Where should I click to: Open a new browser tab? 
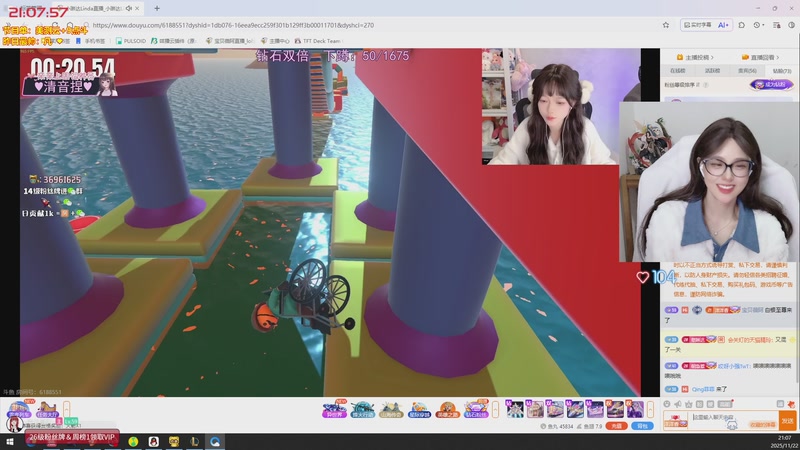[157, 8]
